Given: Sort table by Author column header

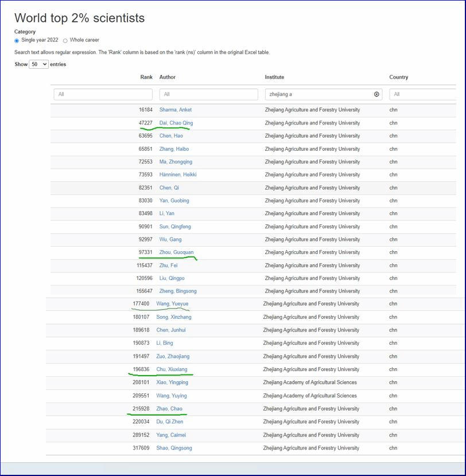Looking at the screenshot, I should (x=168, y=77).
